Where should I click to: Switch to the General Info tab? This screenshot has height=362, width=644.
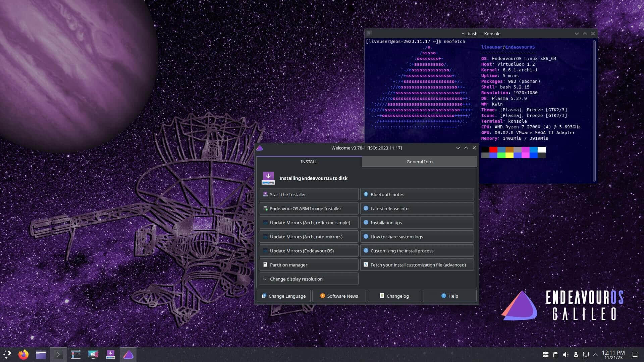click(x=419, y=161)
